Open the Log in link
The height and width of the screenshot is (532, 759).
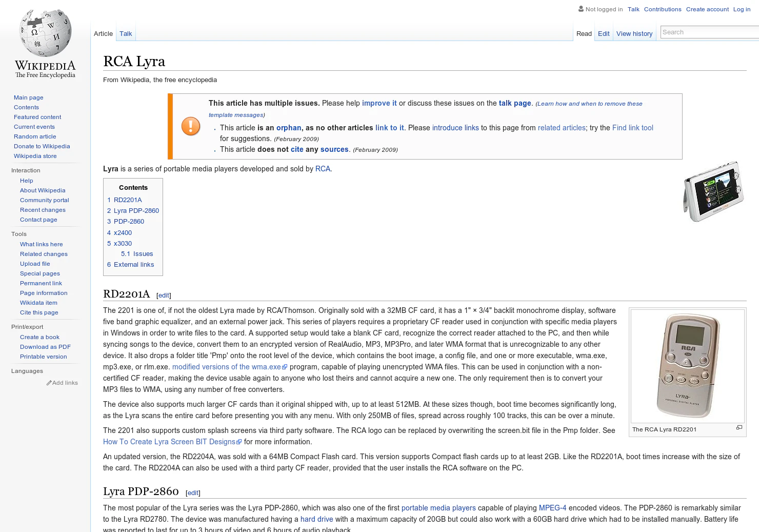pos(742,9)
